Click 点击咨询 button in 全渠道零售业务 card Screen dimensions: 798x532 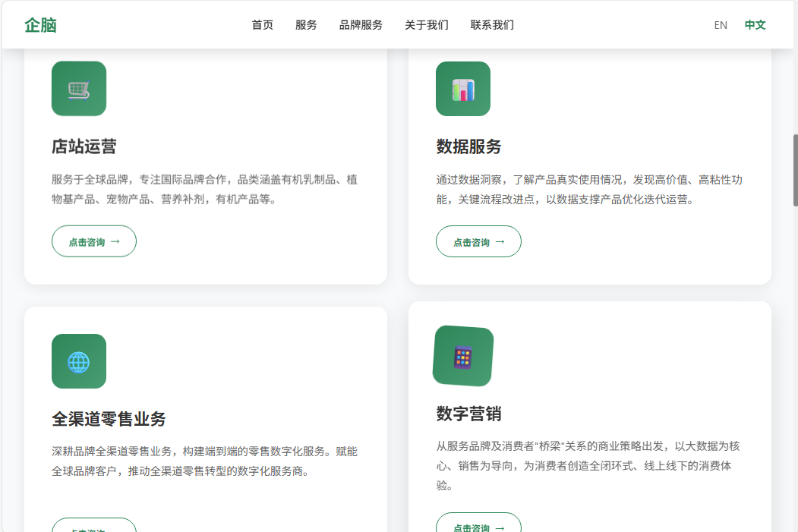pyautogui.click(x=94, y=526)
